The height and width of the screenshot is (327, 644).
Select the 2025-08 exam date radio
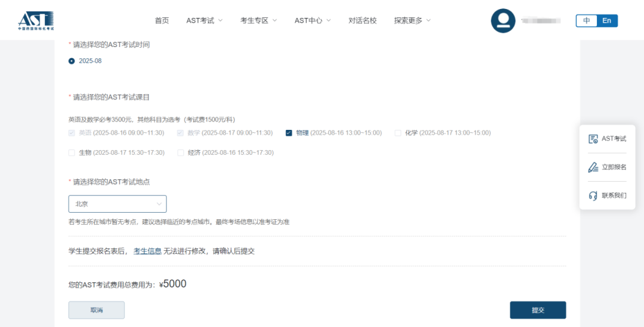click(x=72, y=61)
